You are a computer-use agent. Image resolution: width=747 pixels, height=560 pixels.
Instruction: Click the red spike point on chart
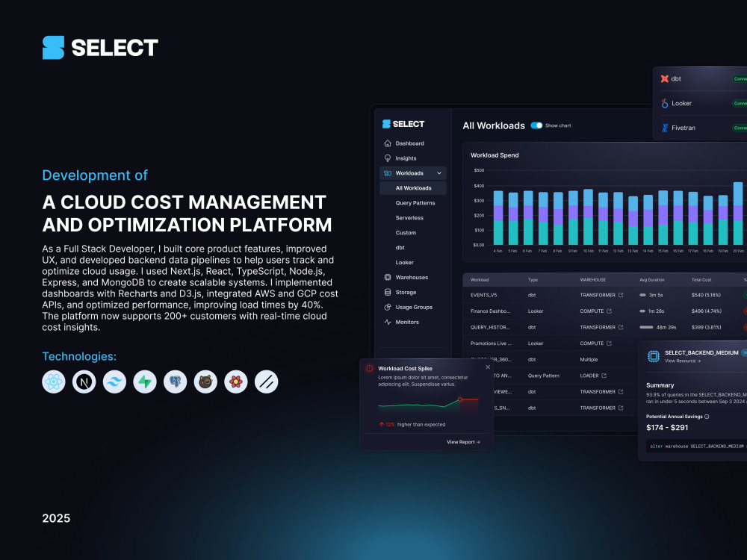click(459, 399)
